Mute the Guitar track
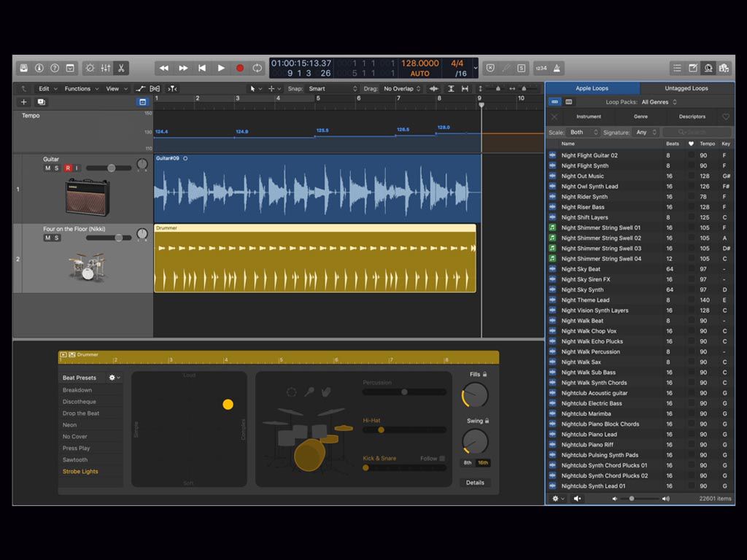 click(47, 168)
